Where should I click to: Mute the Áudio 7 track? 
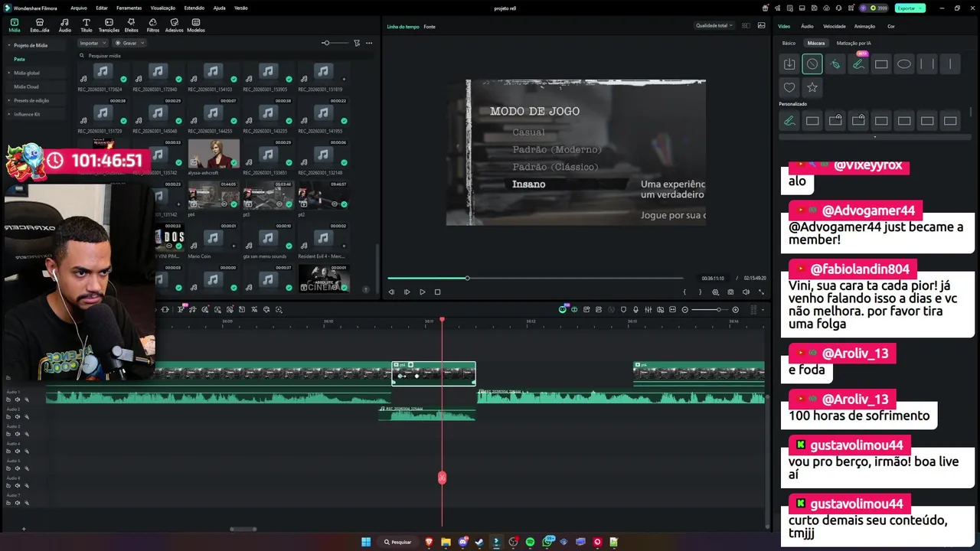(18, 503)
